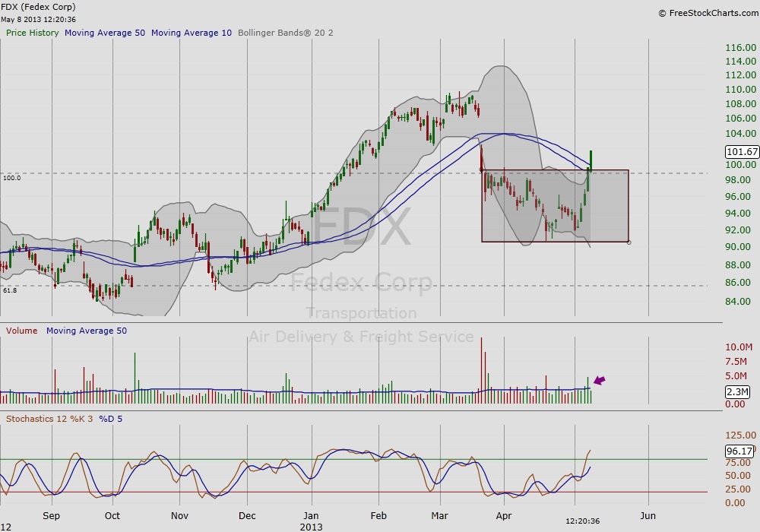760x532 pixels.
Task: Click the 98.00 price axis label
Action: pyautogui.click(x=738, y=180)
